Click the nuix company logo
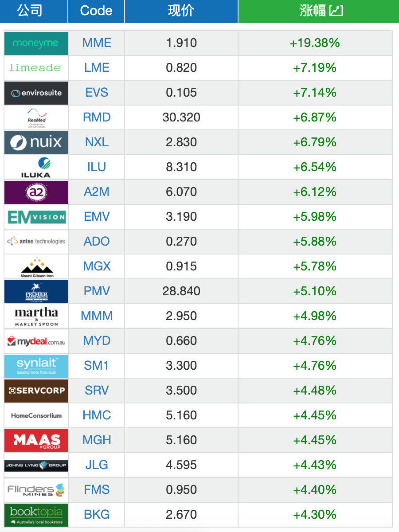The height and width of the screenshot is (532, 399). click(x=36, y=142)
